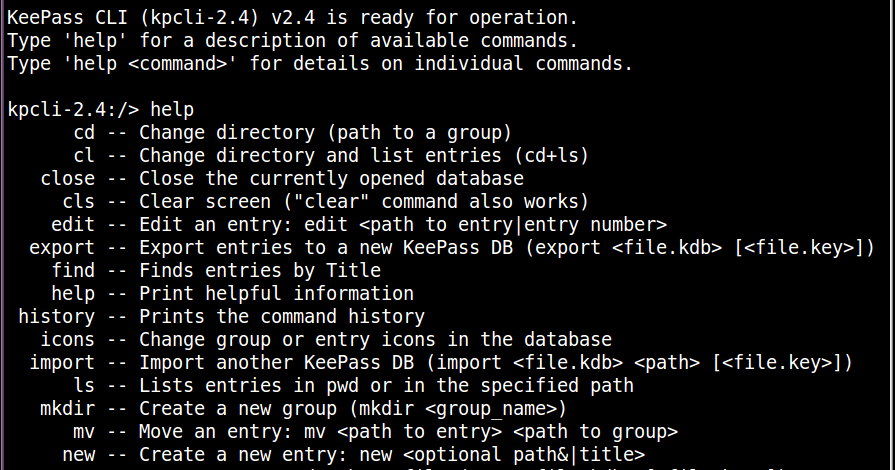The width and height of the screenshot is (895, 470).
Task: Click '<path to entry|entry number>' in edit description
Action: point(513,224)
